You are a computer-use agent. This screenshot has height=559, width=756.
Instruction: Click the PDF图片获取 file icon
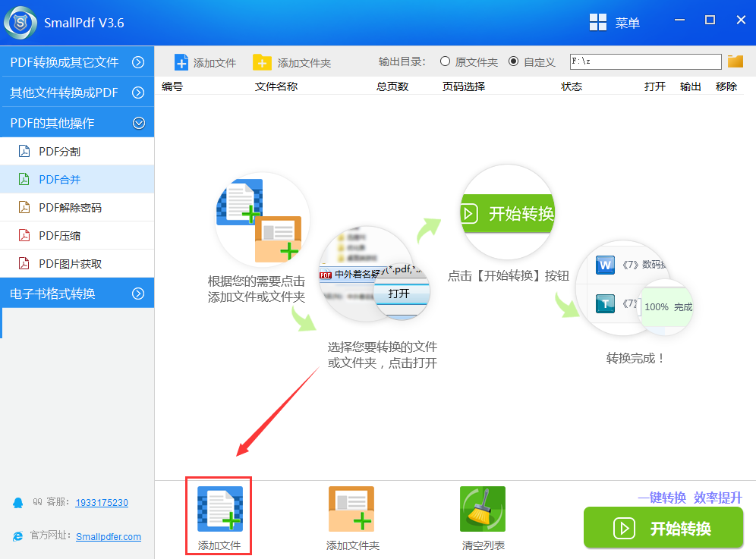pos(24,264)
